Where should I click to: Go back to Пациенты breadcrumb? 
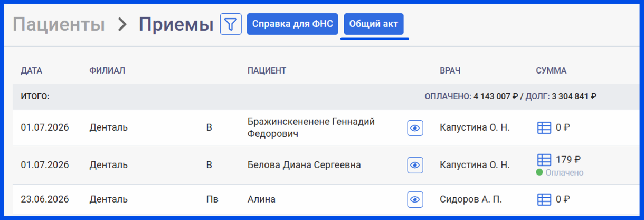pyautogui.click(x=59, y=24)
